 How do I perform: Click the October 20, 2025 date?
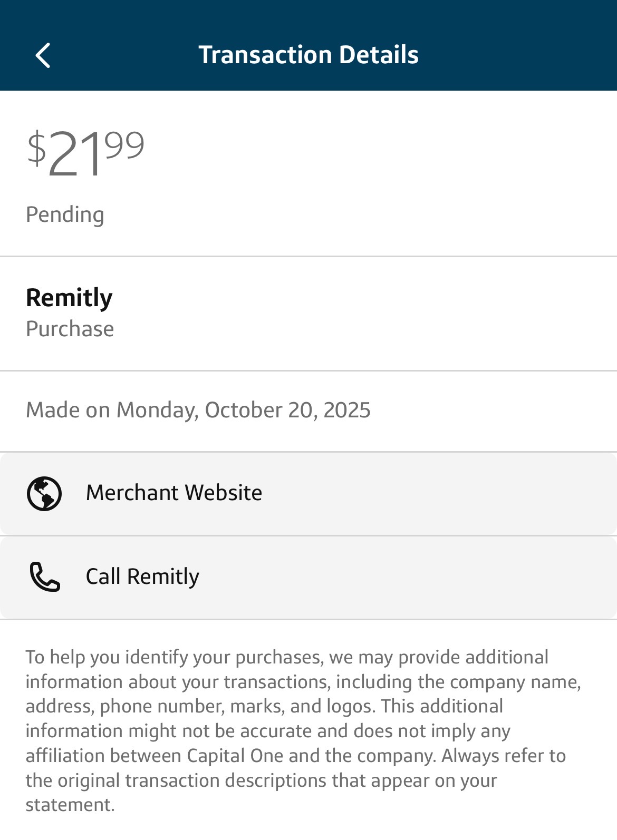pyautogui.click(x=287, y=410)
